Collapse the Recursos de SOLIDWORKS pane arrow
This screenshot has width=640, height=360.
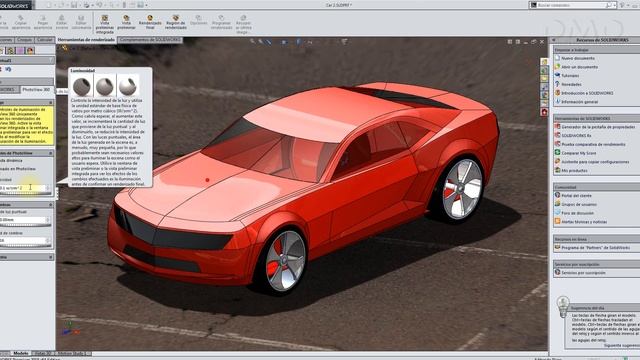pos(553,40)
